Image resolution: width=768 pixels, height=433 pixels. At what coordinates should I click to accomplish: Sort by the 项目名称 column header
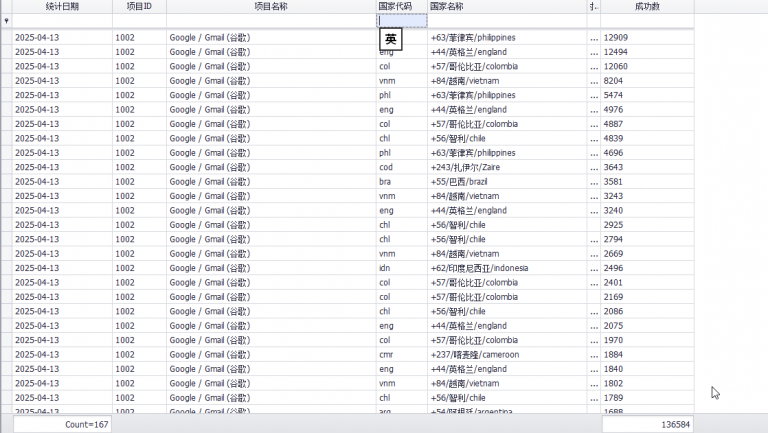(271, 6)
